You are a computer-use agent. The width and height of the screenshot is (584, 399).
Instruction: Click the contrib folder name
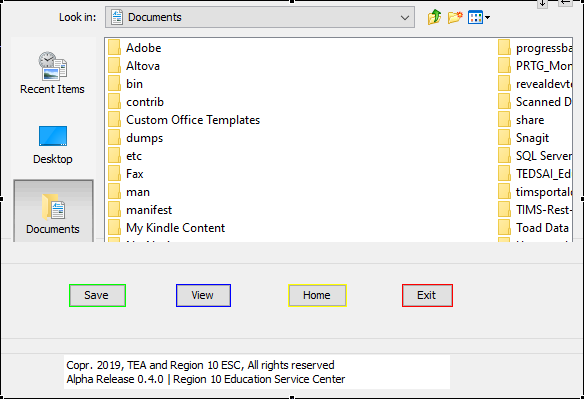pyautogui.click(x=145, y=102)
